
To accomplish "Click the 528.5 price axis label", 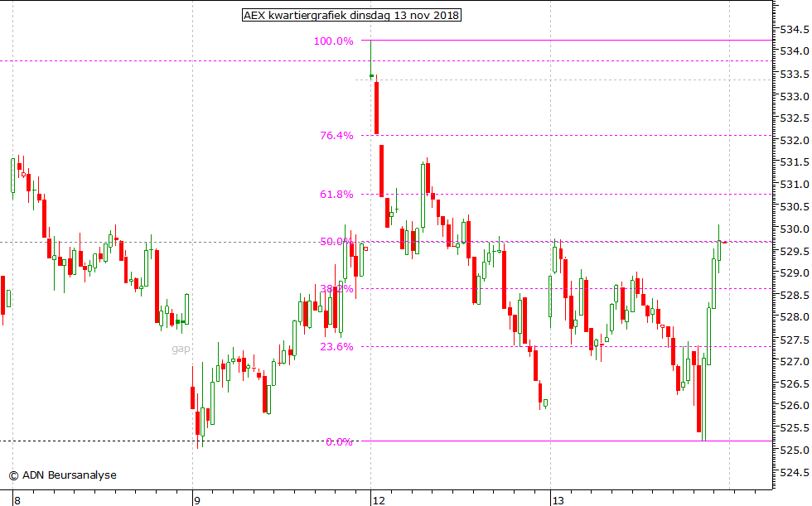I will (x=795, y=296).
